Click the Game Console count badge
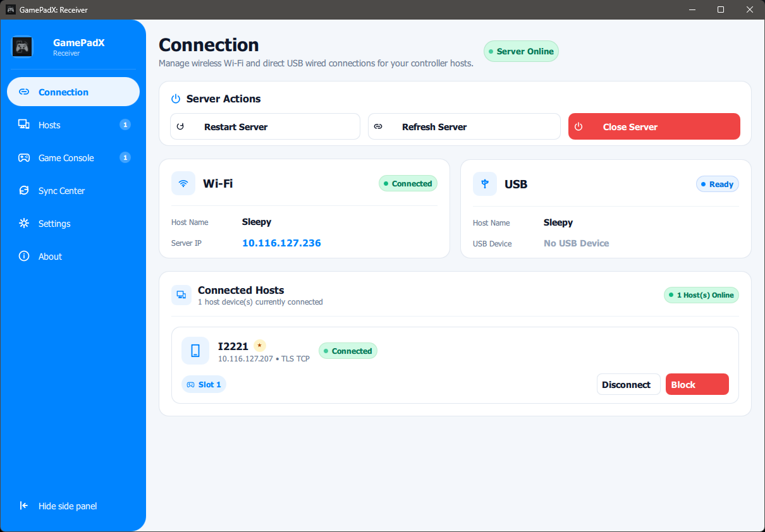 (125, 158)
